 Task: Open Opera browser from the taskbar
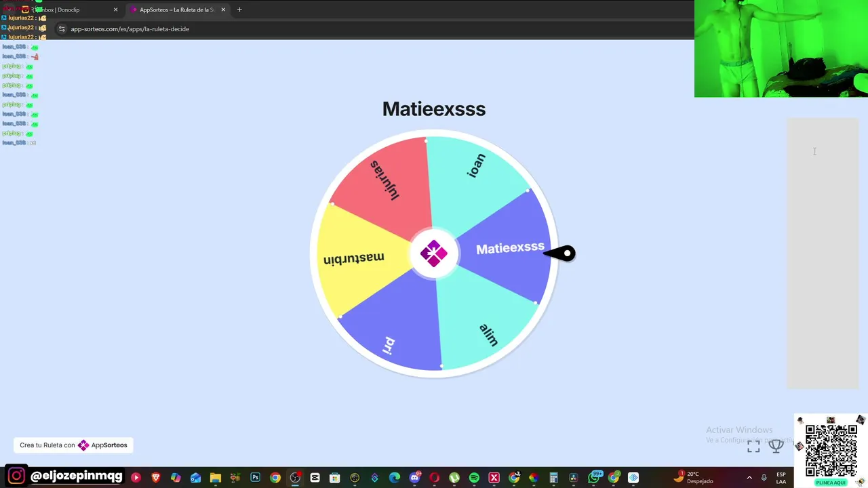pyautogui.click(x=434, y=478)
